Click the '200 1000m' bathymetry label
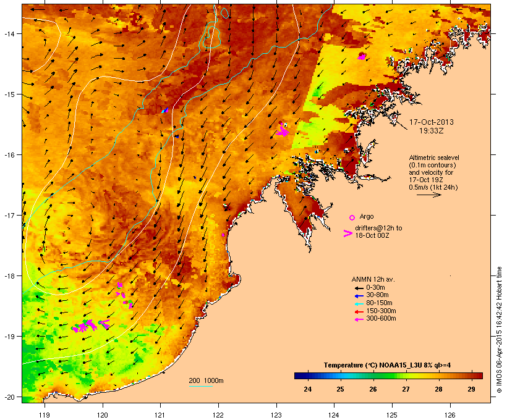Screen dimensions: 507x420 tap(206, 380)
